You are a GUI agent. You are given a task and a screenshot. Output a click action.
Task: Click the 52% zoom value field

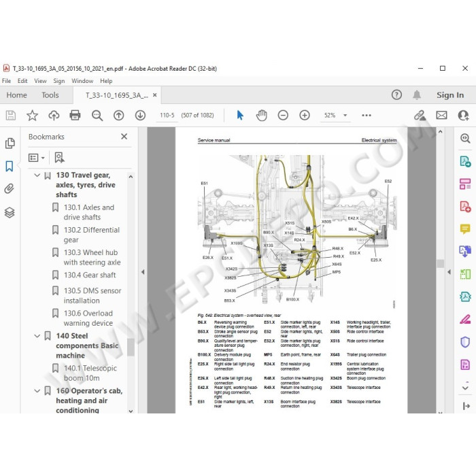click(x=330, y=116)
